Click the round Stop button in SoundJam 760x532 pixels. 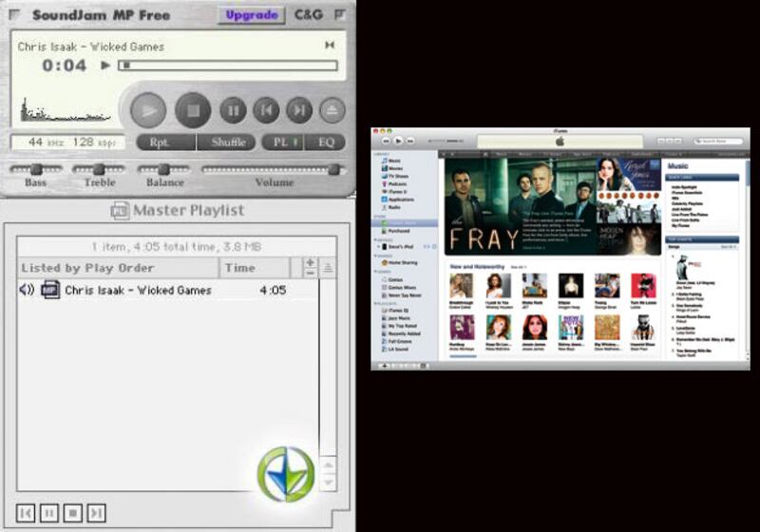193,110
